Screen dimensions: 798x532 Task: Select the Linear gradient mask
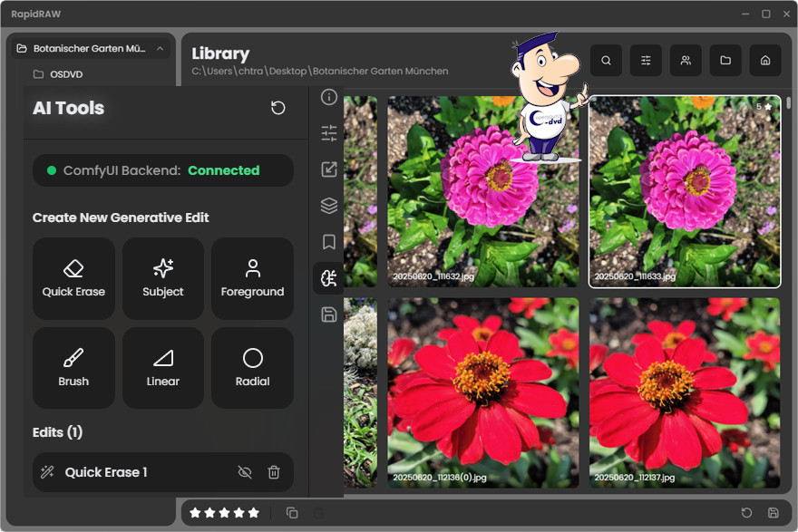(163, 368)
